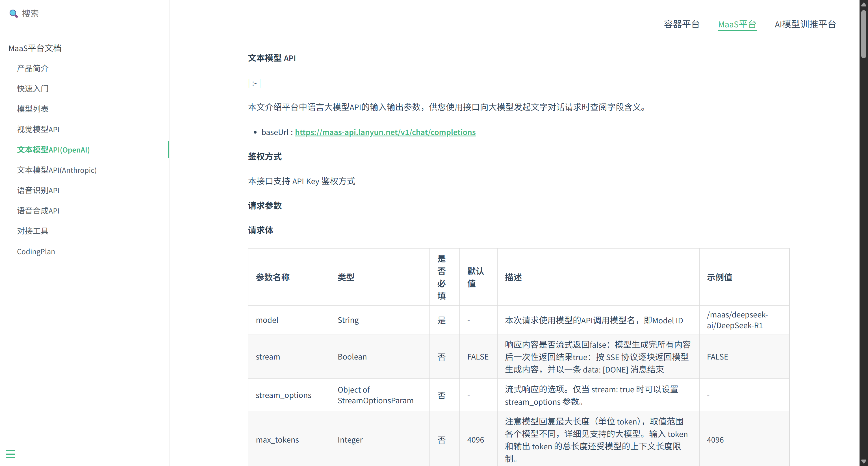Open CodingPlan sidebar item
The image size is (868, 466).
point(36,252)
